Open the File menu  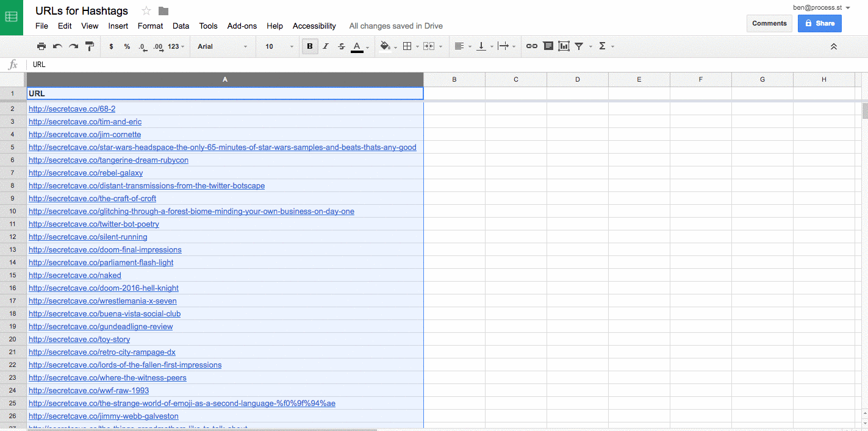(41, 26)
